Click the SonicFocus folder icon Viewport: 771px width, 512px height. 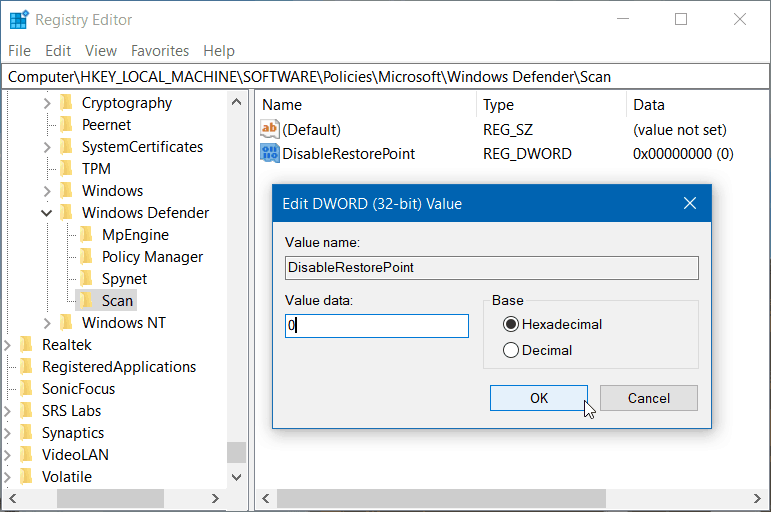coord(26,389)
